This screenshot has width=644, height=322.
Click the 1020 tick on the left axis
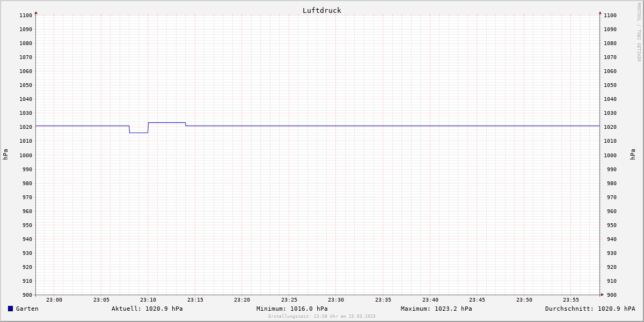(x=26, y=127)
